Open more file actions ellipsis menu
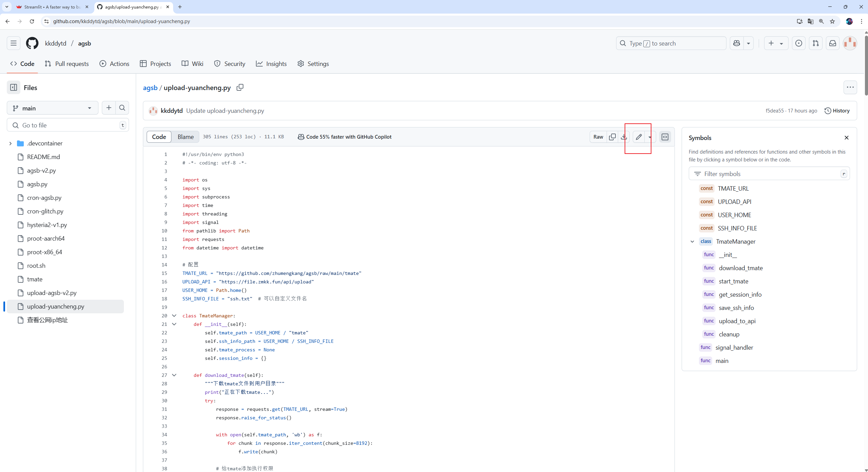868x472 pixels. tap(850, 87)
